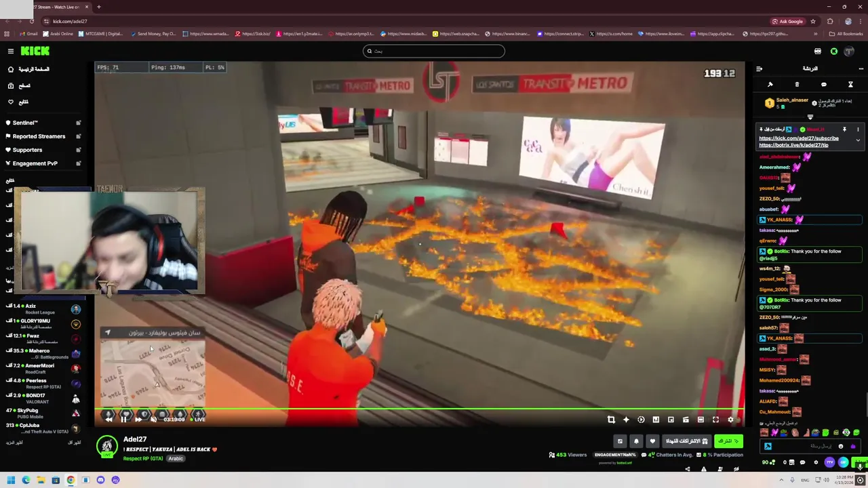Open Chrome from the Windows taskbar
Viewport: 868px width, 488px height.
(x=71, y=481)
